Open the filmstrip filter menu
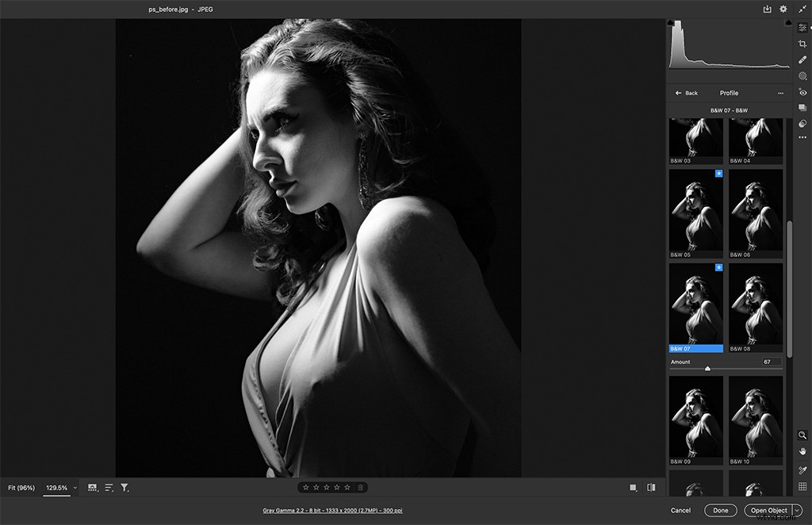 (x=124, y=487)
